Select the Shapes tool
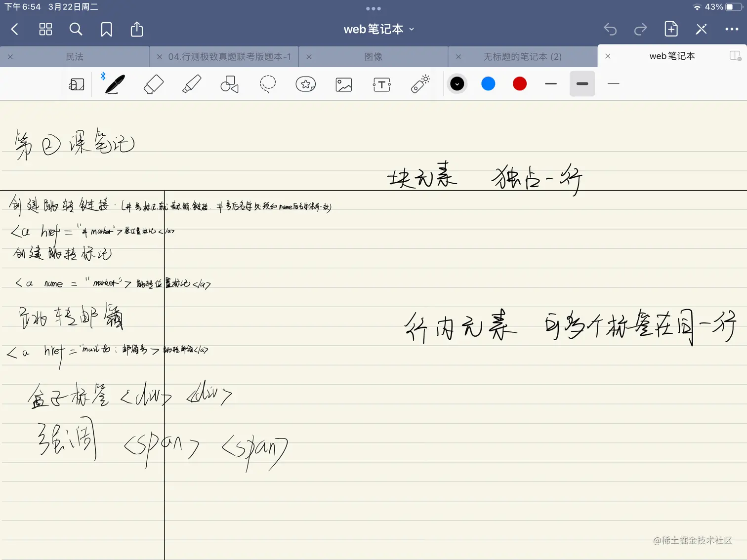This screenshot has height=560, width=747. tap(229, 84)
